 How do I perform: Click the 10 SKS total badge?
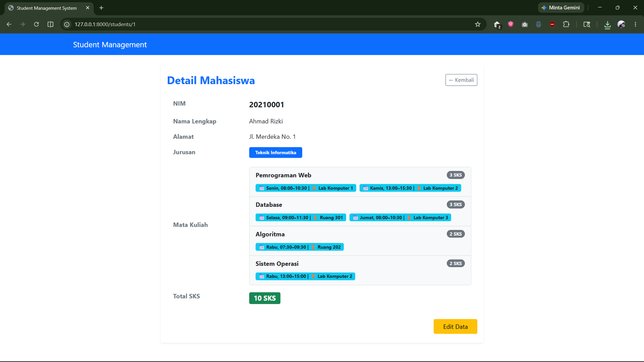click(x=264, y=298)
